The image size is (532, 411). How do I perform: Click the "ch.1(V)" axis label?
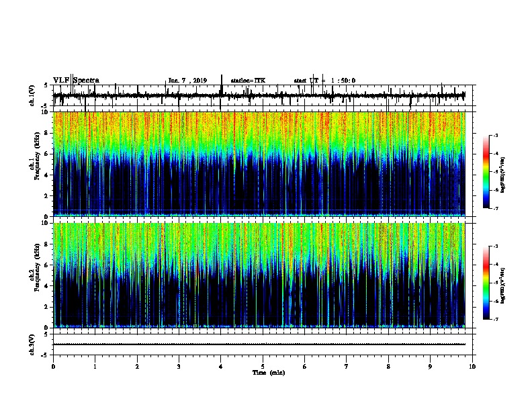point(32,95)
